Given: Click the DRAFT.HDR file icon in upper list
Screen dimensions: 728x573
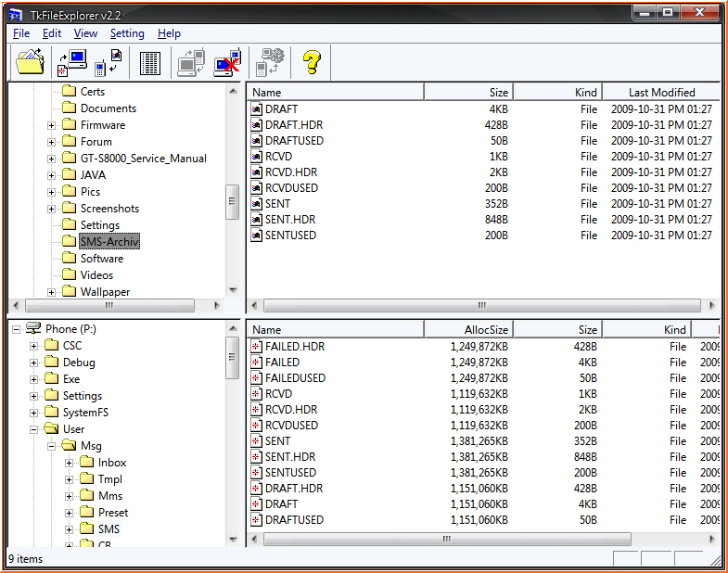Looking at the screenshot, I should click(256, 125).
